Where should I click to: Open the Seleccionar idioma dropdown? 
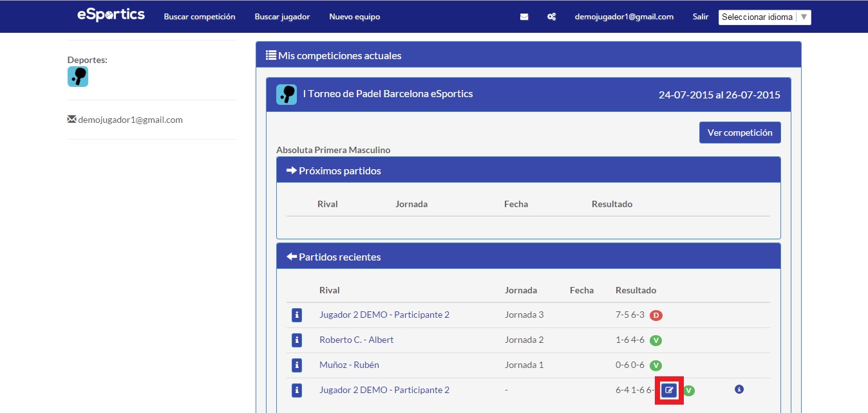[765, 17]
